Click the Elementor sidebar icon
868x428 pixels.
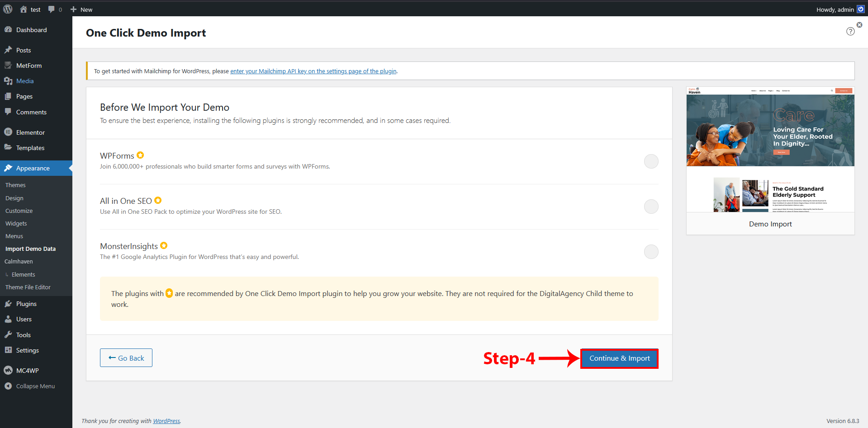tap(8, 132)
